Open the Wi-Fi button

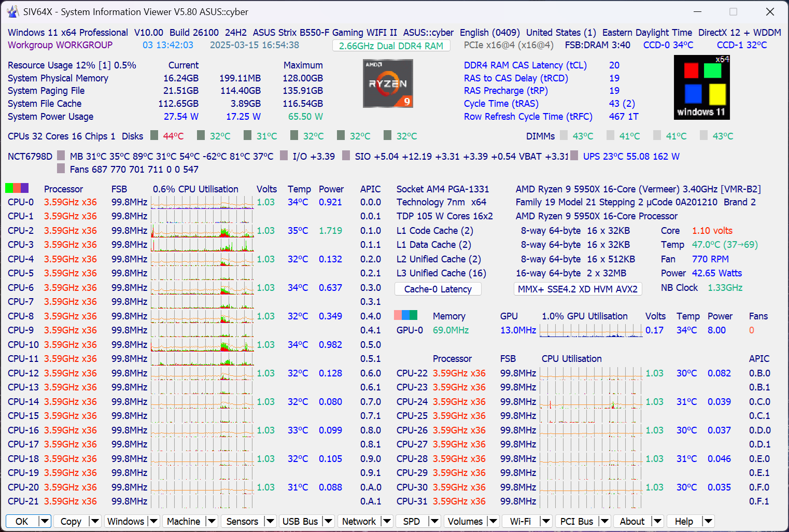pyautogui.click(x=520, y=521)
